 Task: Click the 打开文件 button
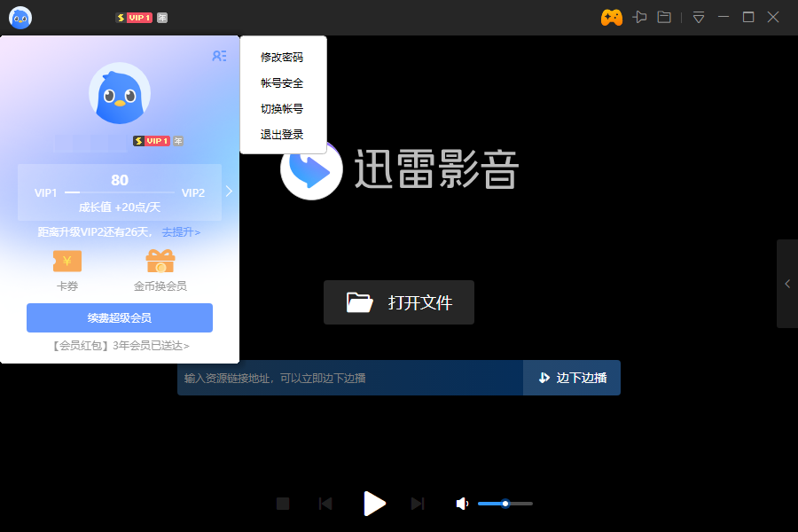point(399,302)
